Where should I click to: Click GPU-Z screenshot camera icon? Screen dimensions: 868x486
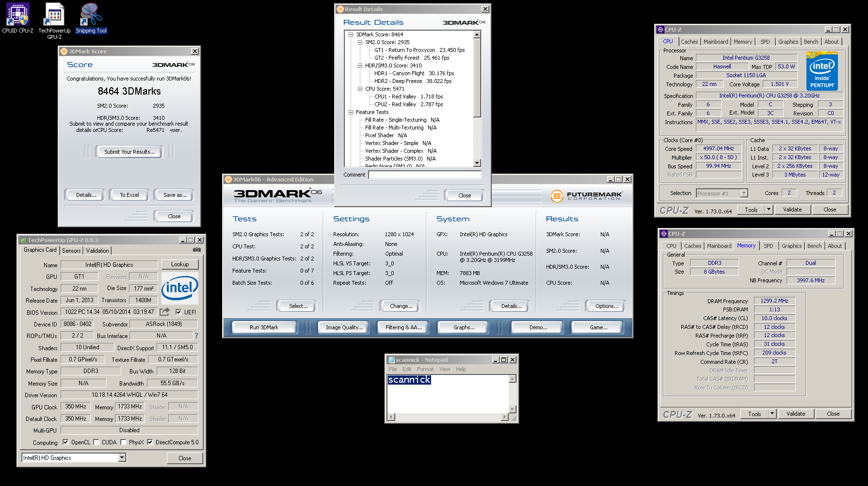tap(196, 250)
